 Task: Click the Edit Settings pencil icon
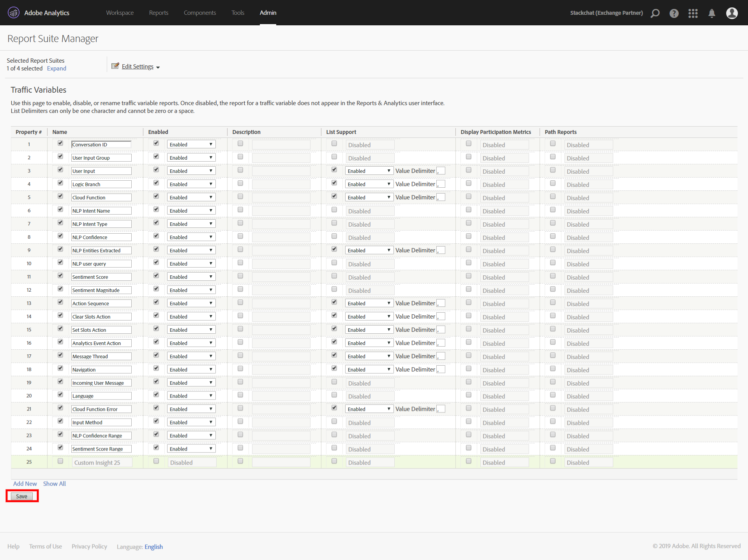click(x=116, y=66)
